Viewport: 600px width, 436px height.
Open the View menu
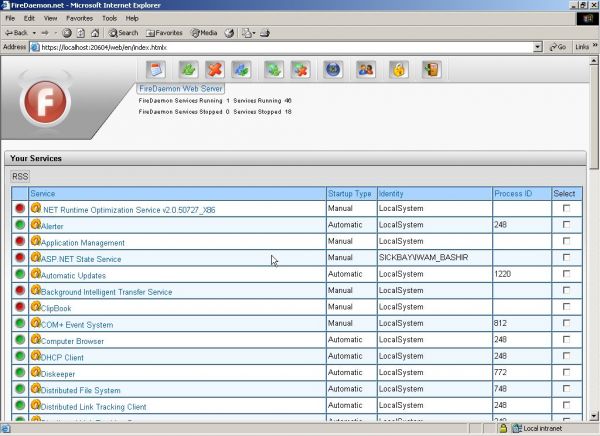pos(50,18)
